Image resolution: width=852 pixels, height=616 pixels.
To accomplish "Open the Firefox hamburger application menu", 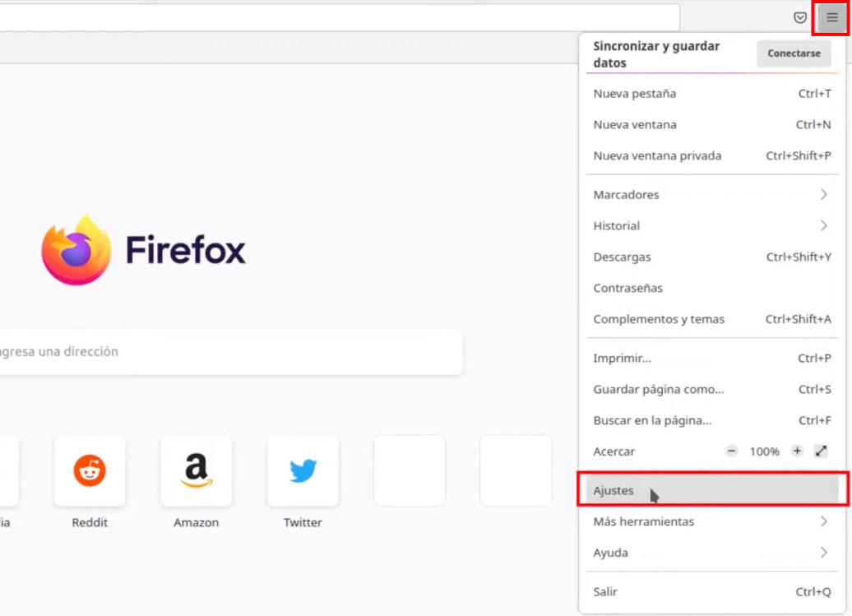I will (x=831, y=17).
